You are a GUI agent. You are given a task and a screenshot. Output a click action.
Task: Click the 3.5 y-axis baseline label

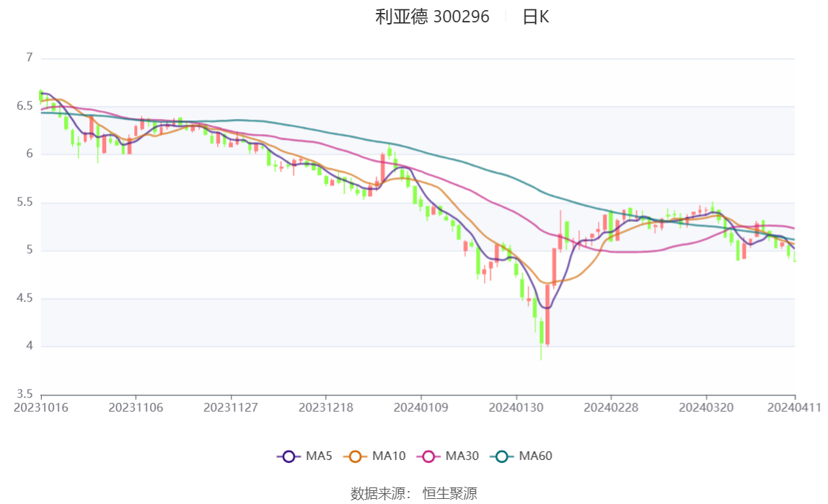[x=25, y=394]
